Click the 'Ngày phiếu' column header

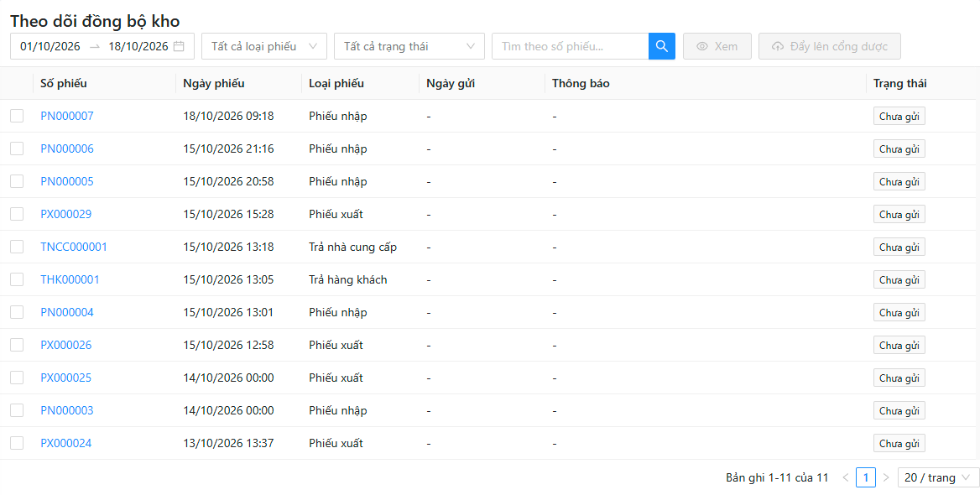click(214, 83)
